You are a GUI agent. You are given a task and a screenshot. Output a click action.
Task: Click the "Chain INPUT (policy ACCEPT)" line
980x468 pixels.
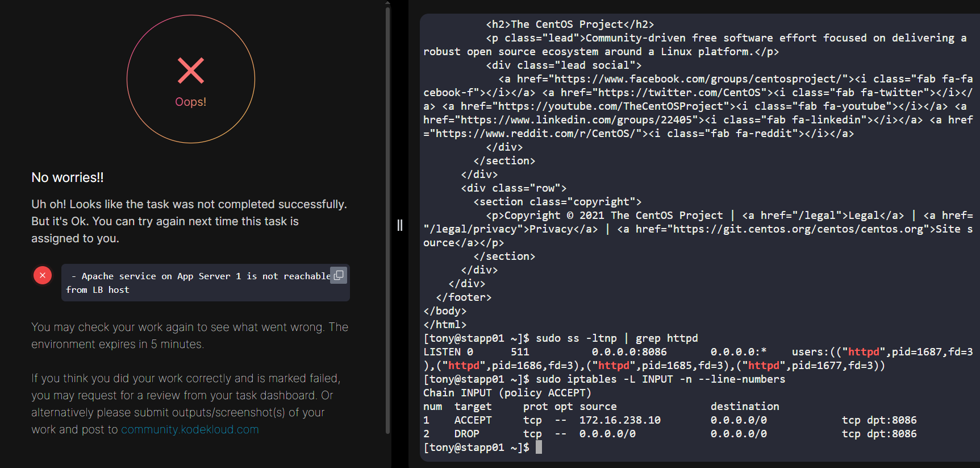click(x=507, y=393)
